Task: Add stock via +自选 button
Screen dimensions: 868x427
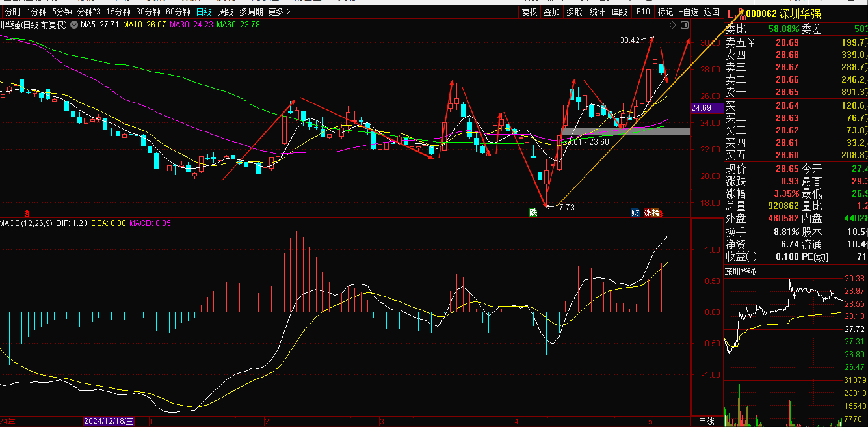Action: click(x=689, y=12)
